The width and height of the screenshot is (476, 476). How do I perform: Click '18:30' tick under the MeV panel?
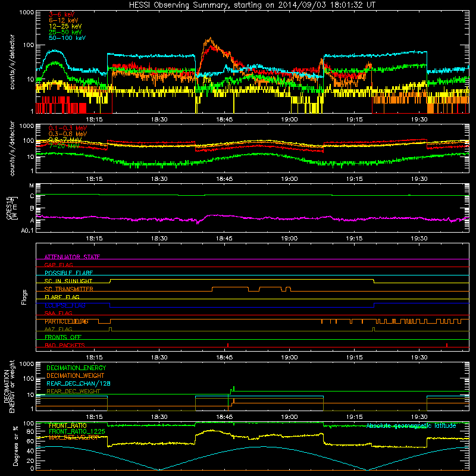pos(159,179)
